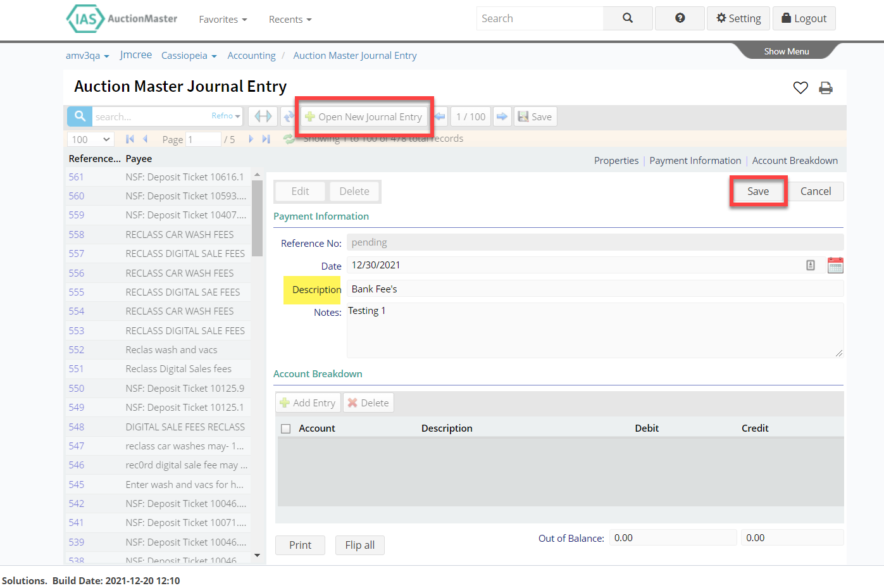Click the Credit column header
The width and height of the screenshot is (884, 588).
coord(755,428)
